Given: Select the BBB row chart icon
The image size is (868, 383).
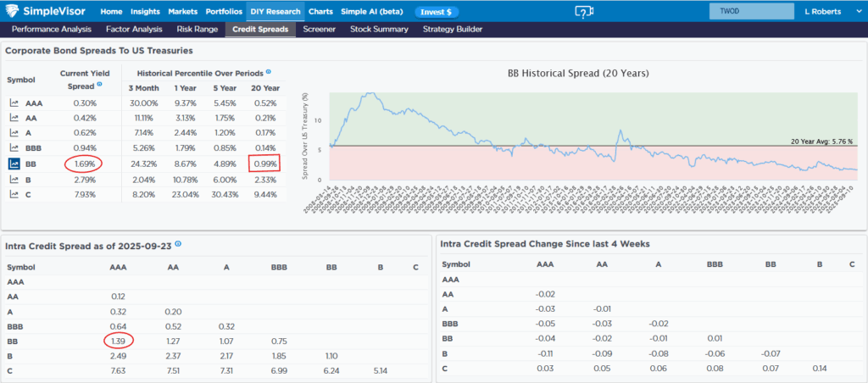Looking at the screenshot, I should pyautogui.click(x=14, y=148).
